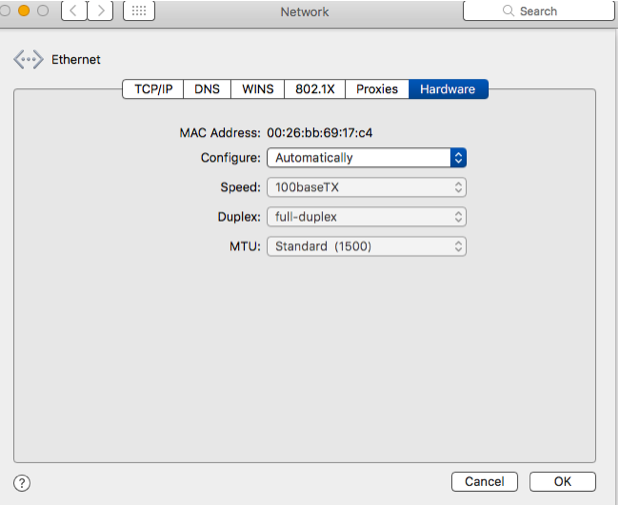Click the Configure label
This screenshot has width=618, height=505.
231,158
